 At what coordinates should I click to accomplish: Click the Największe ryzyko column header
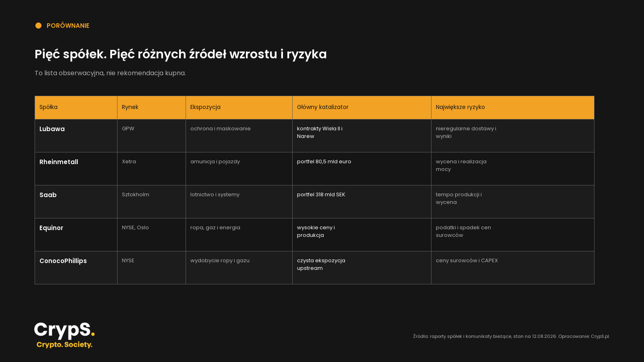click(513, 107)
